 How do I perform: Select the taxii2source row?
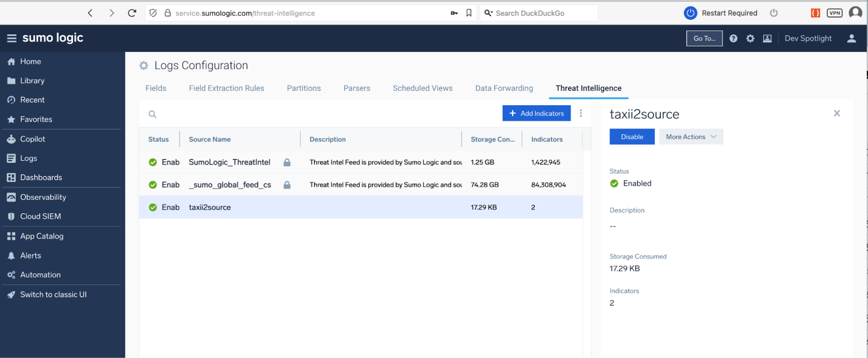[361, 207]
